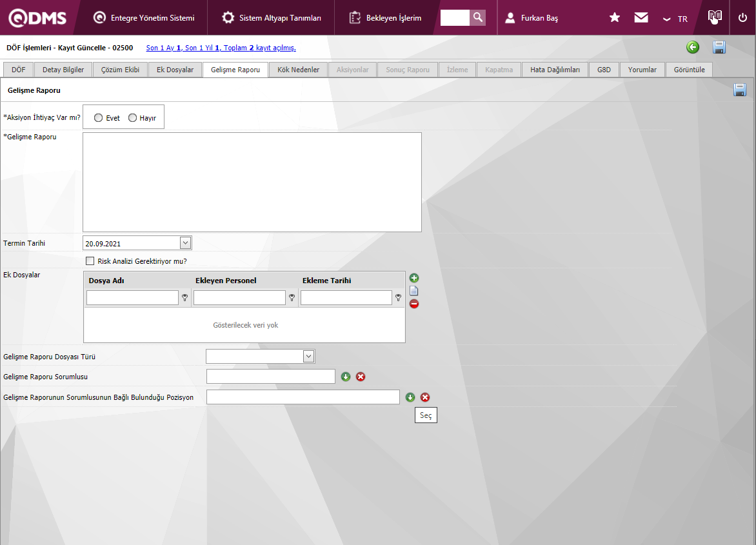
Task: Select responsible position with green arrow icon
Action: click(410, 397)
